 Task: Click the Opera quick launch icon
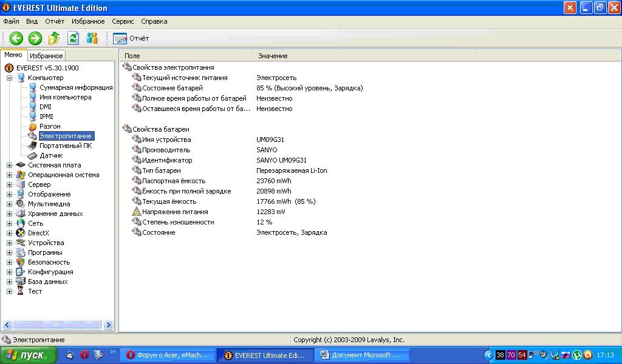(84, 355)
